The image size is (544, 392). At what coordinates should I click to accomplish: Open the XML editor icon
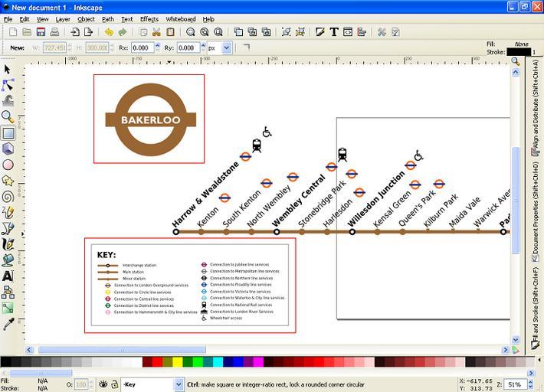[348, 32]
